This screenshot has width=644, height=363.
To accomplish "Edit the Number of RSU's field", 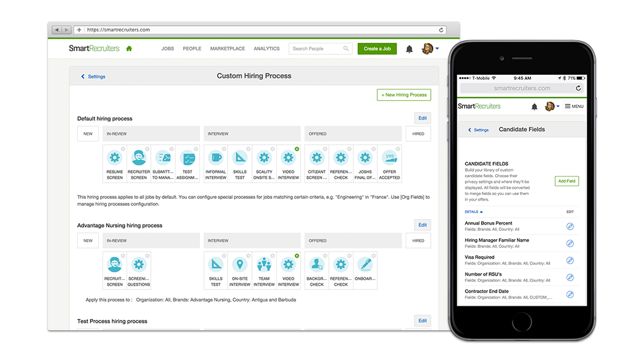I will [x=570, y=277].
